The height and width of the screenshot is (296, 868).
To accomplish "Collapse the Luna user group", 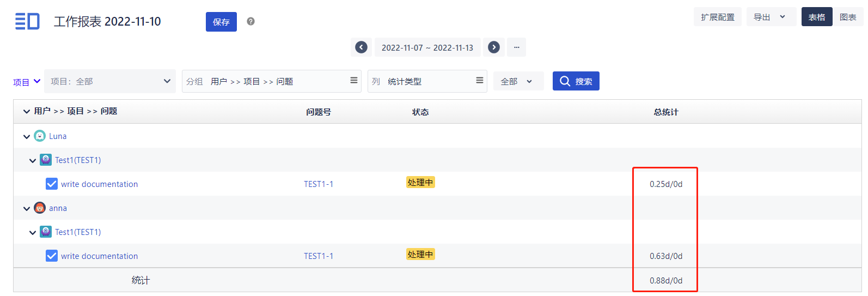I will click(x=27, y=136).
